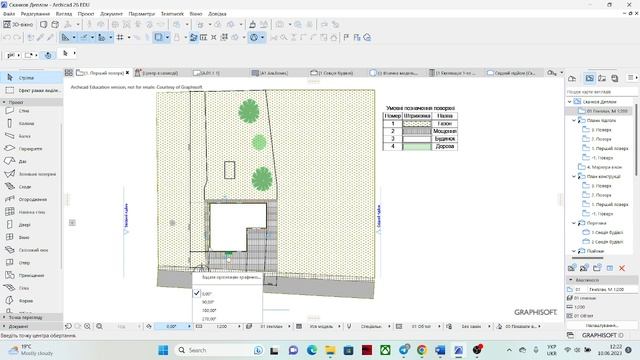The image size is (640, 360).
Task: Open the tab overview grid icon
Action: click(69, 73)
